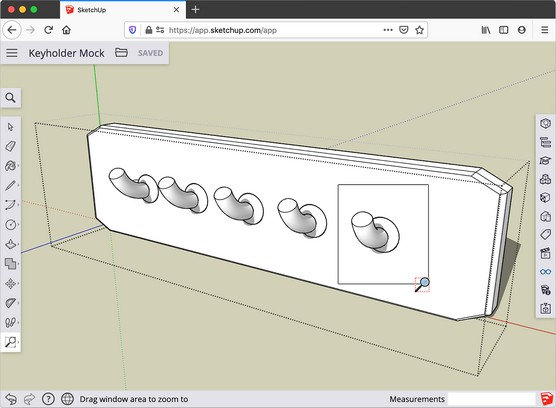The image size is (556, 408).
Task: Close the SketchUp browser tab
Action: point(176,10)
